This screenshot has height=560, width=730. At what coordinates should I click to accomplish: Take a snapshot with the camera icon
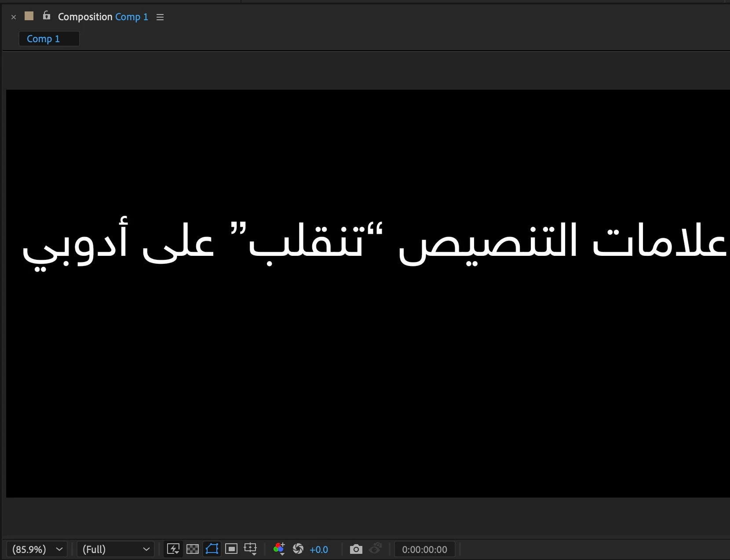[356, 549]
